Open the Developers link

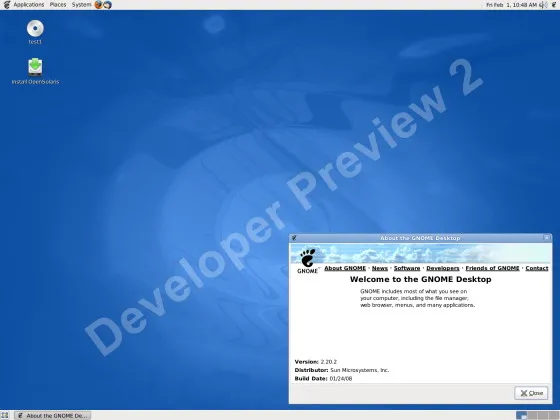click(443, 268)
